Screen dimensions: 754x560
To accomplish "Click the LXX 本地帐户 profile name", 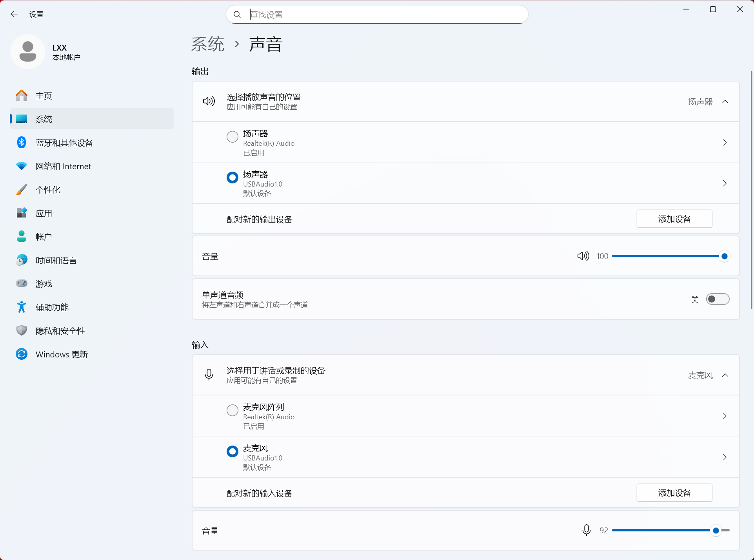I will 66,52.
